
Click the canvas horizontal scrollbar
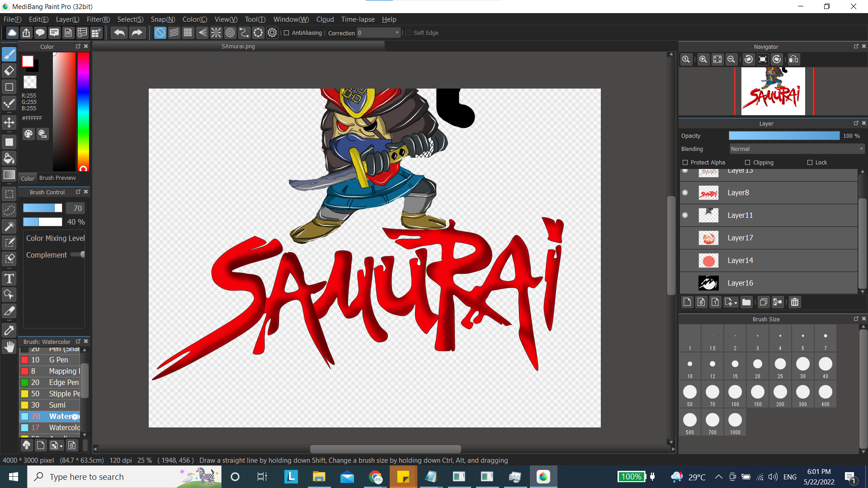pos(385,449)
